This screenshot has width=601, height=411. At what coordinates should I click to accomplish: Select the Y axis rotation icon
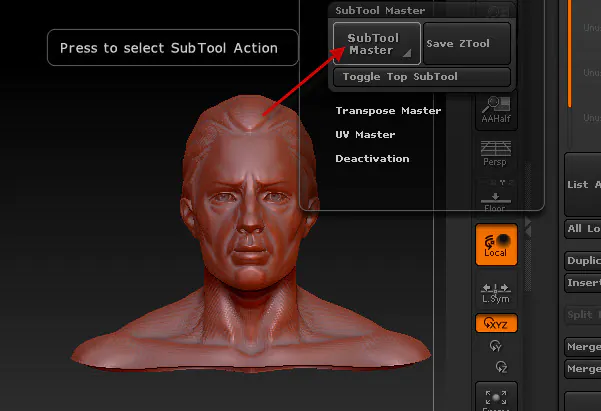pos(496,346)
